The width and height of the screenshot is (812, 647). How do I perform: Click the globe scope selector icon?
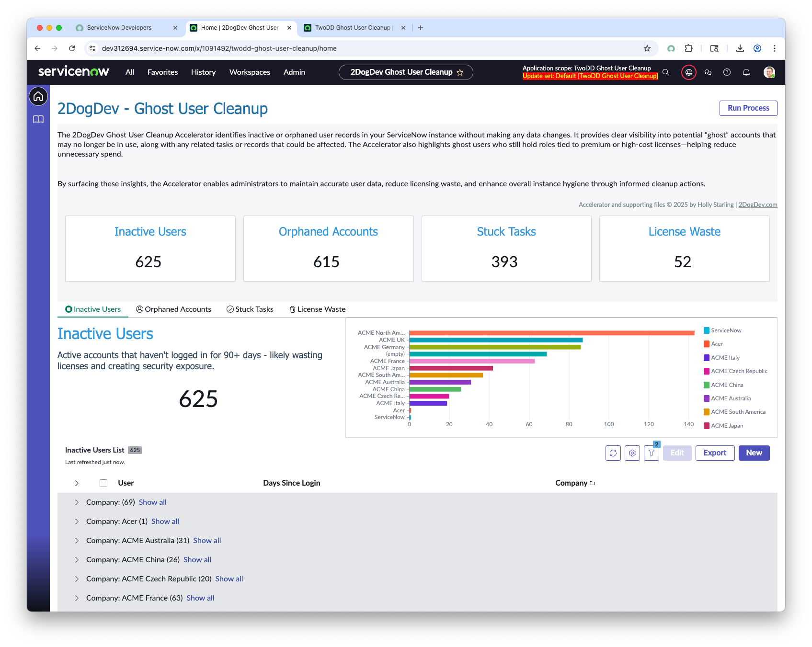[688, 72]
